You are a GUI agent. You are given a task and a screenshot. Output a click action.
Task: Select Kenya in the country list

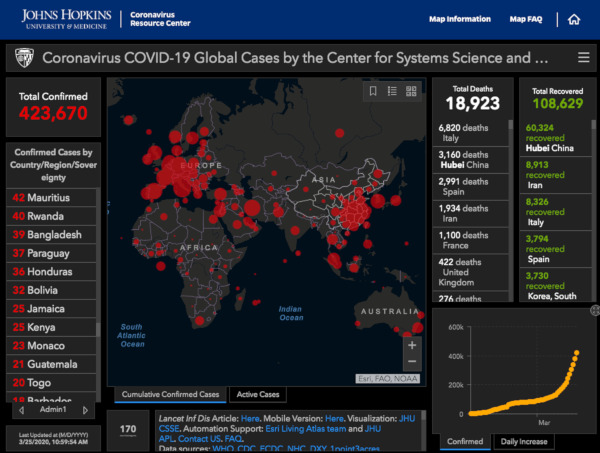[x=51, y=327]
